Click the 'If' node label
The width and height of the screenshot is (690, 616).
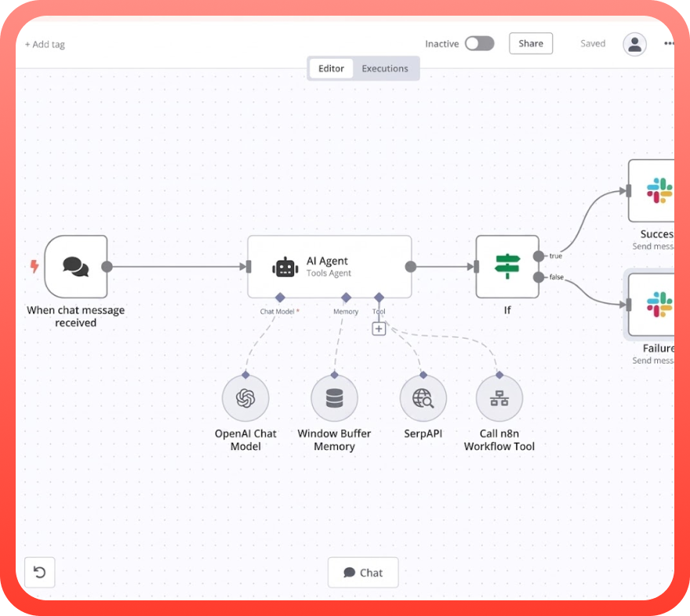(507, 310)
